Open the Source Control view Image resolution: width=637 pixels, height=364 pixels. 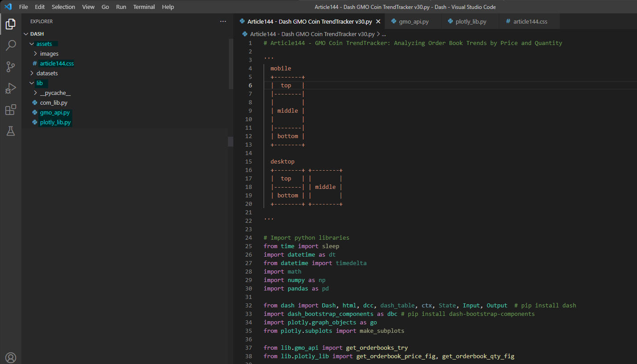pos(11,67)
